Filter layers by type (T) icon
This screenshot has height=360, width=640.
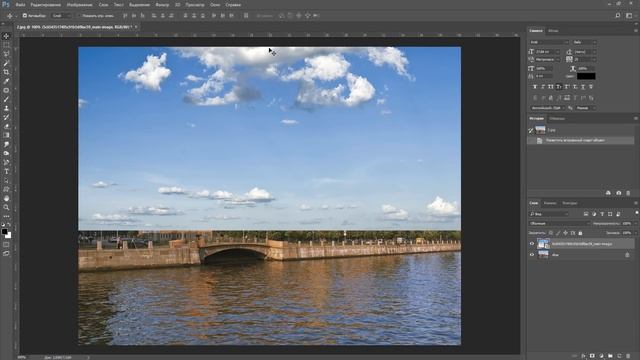point(602,214)
